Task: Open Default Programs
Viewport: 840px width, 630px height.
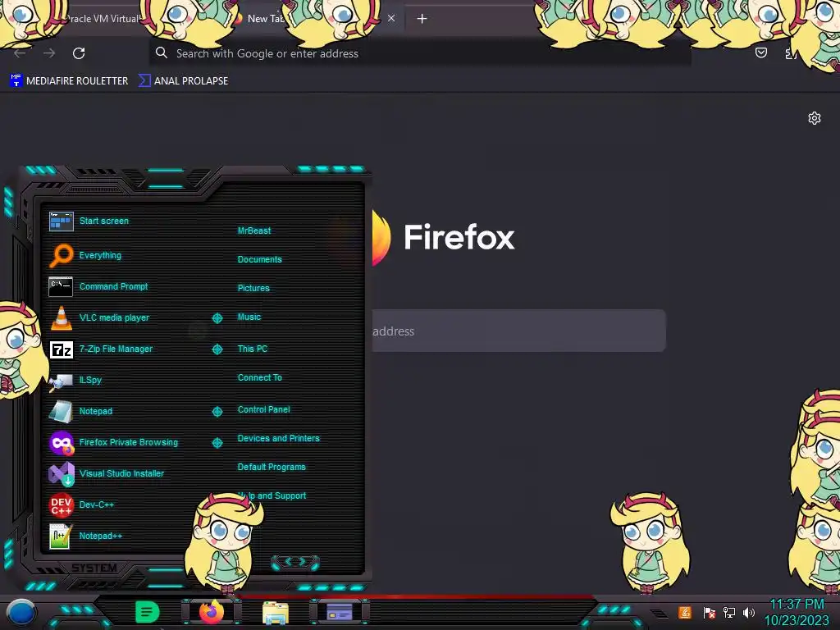Action: point(272,467)
